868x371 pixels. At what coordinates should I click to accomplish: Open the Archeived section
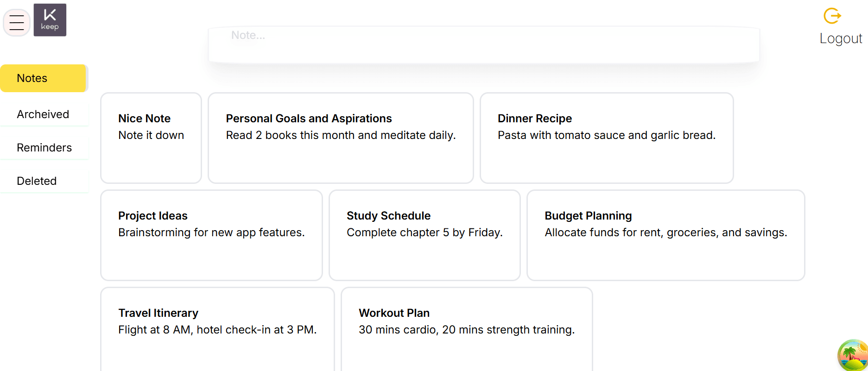tap(43, 114)
